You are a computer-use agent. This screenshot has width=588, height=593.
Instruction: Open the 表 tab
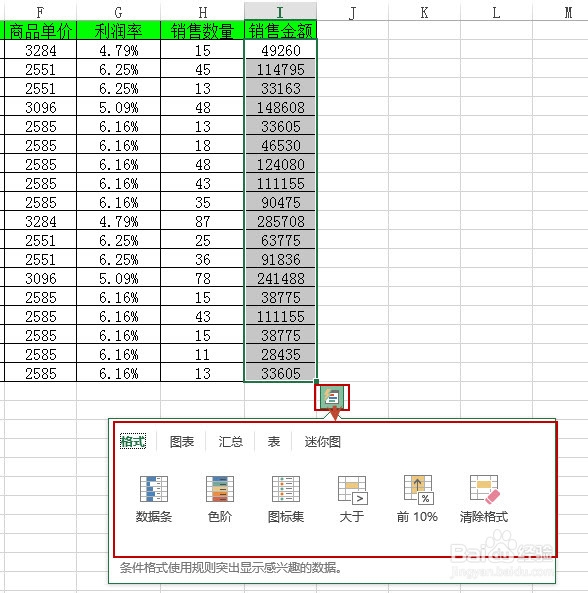274,441
